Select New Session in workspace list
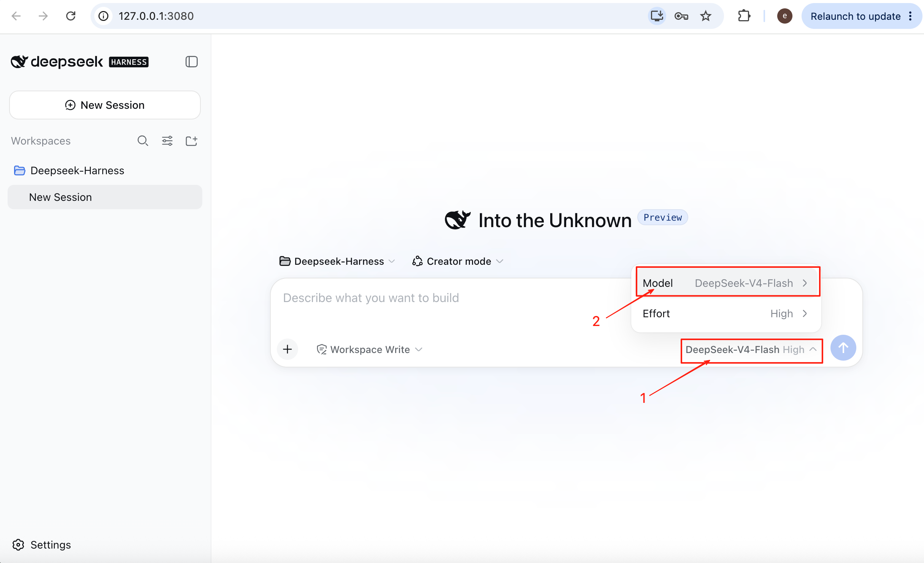The width and height of the screenshot is (924, 563). pos(105,197)
